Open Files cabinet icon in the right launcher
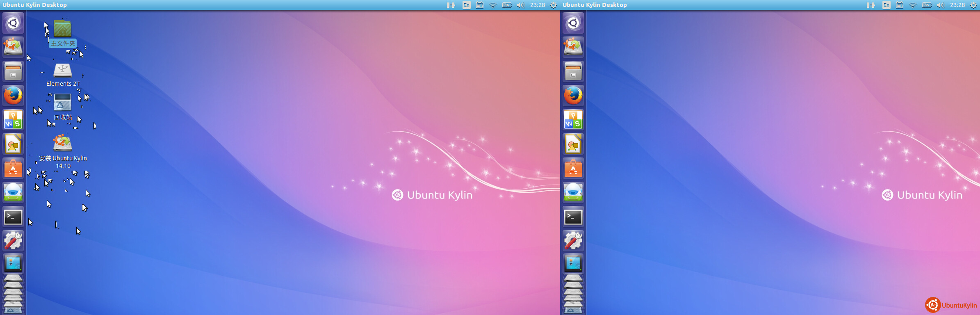 pyautogui.click(x=573, y=71)
